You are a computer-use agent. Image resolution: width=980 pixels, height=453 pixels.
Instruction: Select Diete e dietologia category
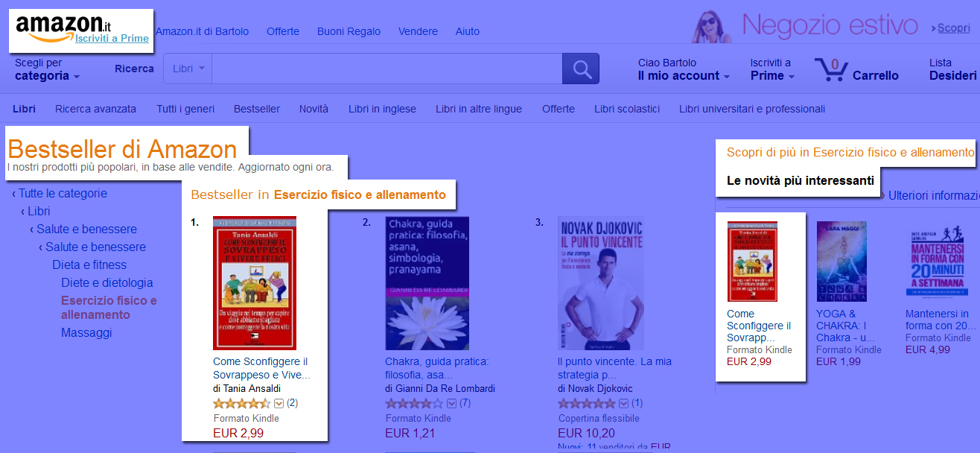(x=107, y=282)
